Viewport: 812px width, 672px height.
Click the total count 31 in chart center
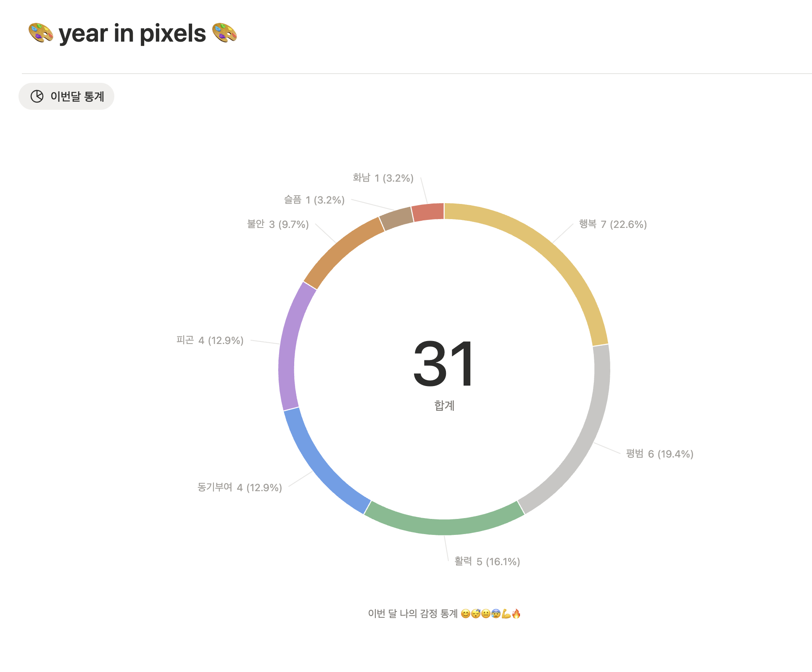coord(444,364)
